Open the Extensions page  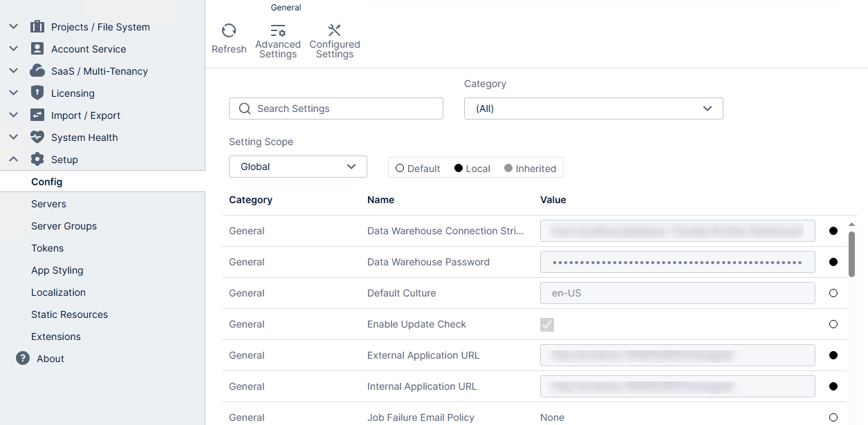[x=55, y=336]
